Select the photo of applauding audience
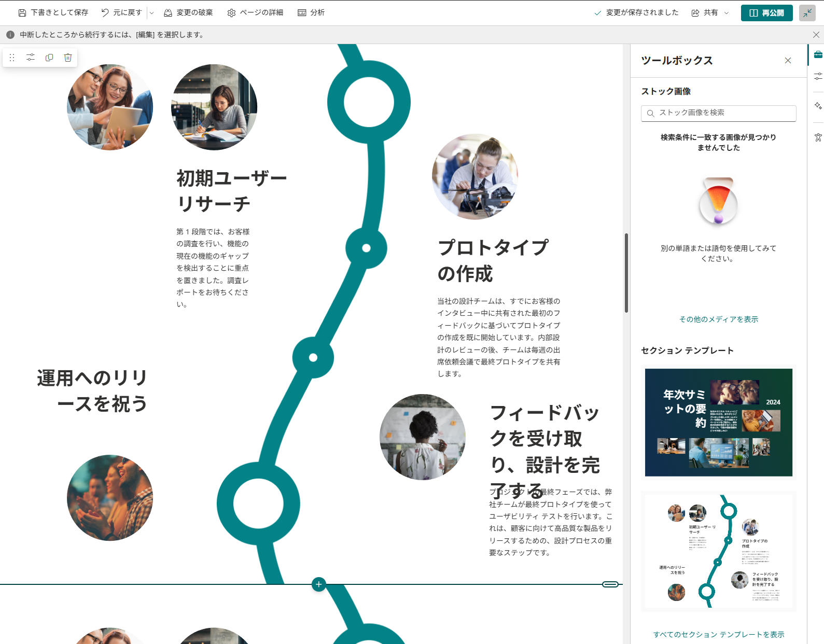 (110, 498)
